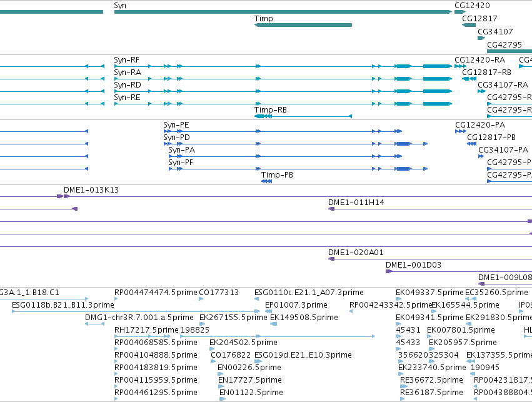Click the DME1-009L08 clone label

click(x=505, y=278)
